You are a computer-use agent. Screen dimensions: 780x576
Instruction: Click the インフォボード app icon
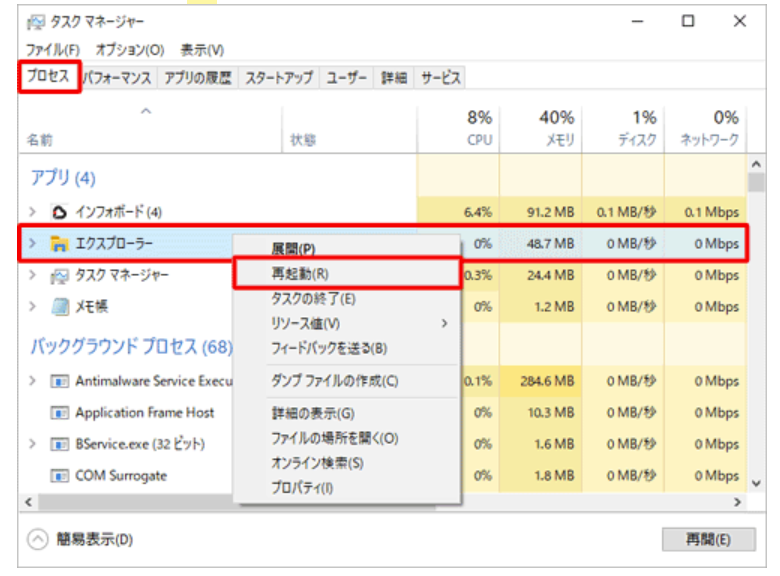point(59,212)
